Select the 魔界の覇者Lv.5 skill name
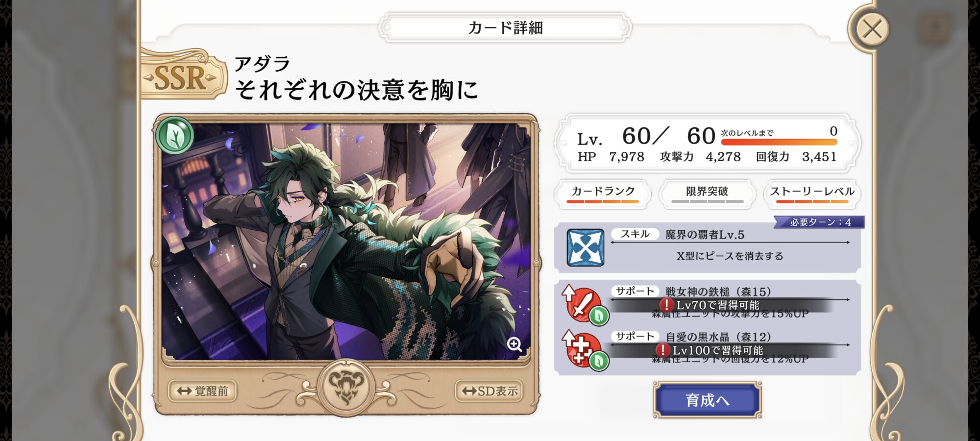The image size is (980, 441). pos(705,235)
